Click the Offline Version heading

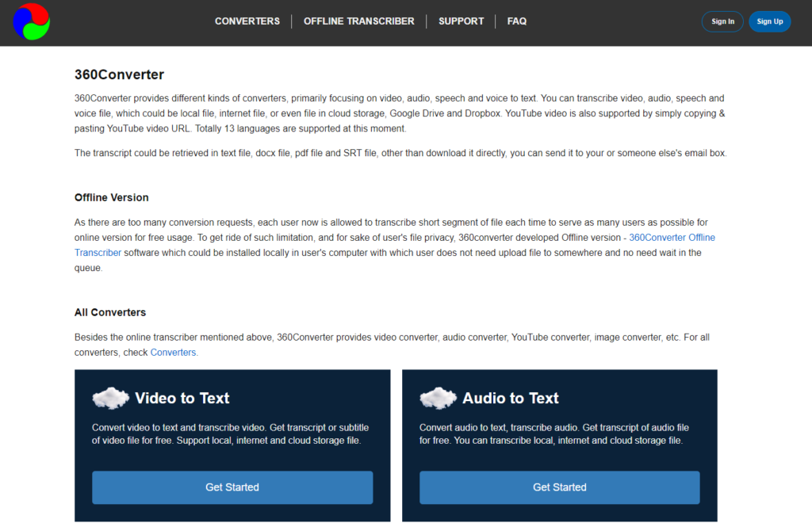click(x=111, y=198)
